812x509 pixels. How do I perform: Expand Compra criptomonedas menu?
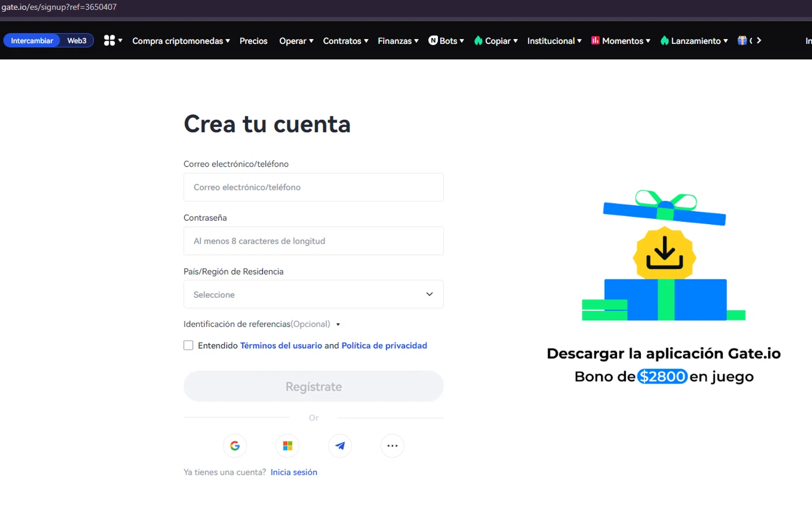pos(181,41)
